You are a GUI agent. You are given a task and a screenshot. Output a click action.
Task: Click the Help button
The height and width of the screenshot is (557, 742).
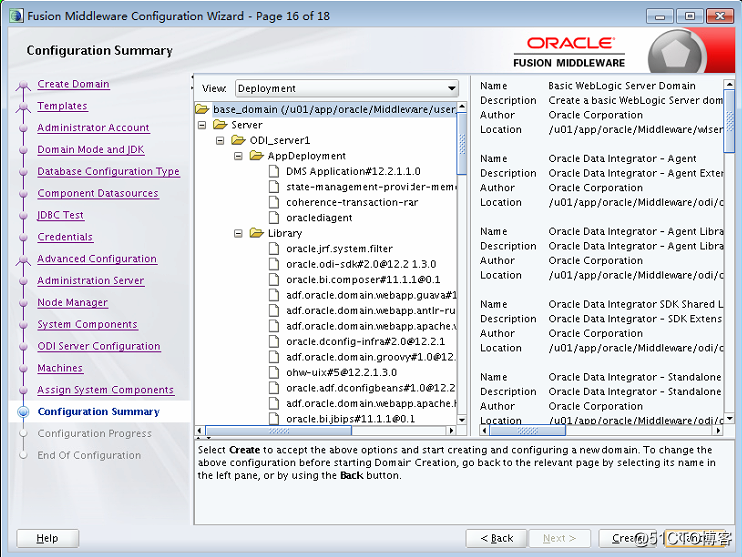[x=47, y=538]
